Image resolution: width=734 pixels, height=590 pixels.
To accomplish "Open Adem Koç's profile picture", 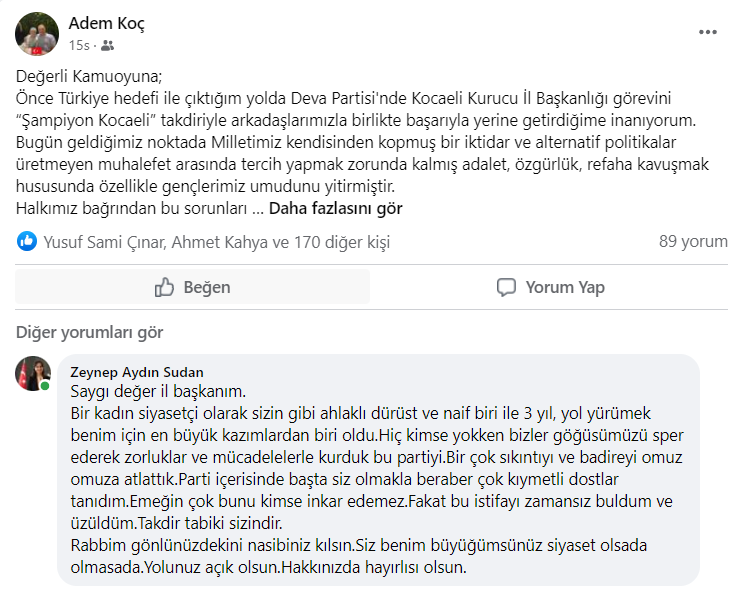I will [x=36, y=33].
